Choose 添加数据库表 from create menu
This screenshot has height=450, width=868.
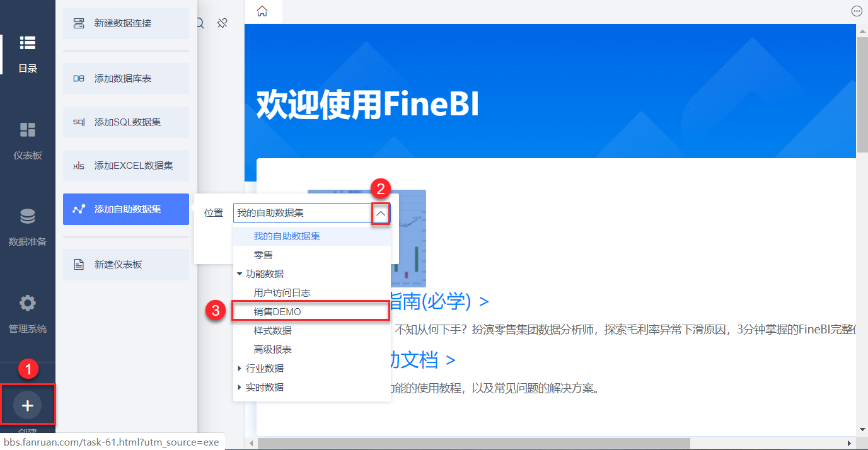(x=126, y=79)
